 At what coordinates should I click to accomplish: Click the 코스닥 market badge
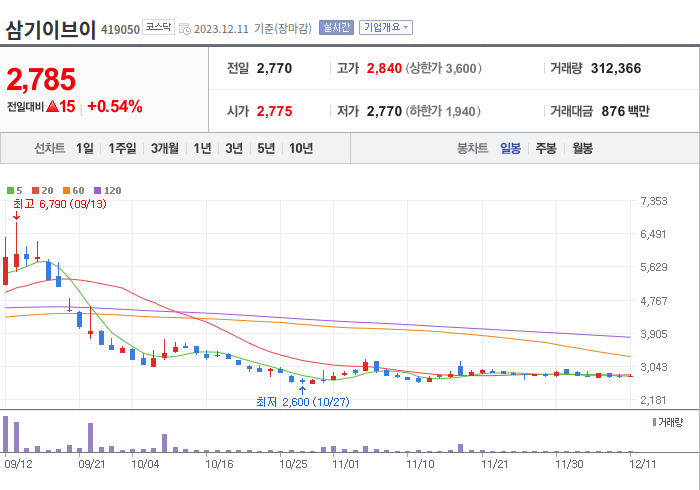(158, 27)
